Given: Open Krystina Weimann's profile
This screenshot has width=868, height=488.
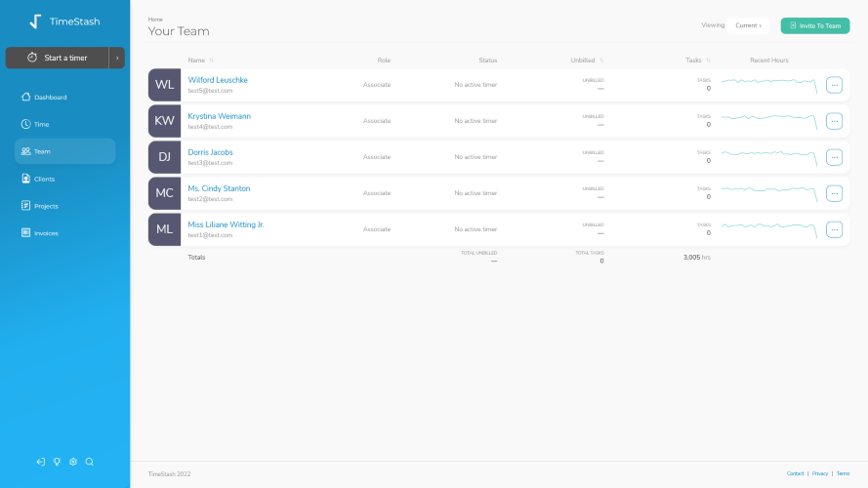Looking at the screenshot, I should click(x=220, y=116).
